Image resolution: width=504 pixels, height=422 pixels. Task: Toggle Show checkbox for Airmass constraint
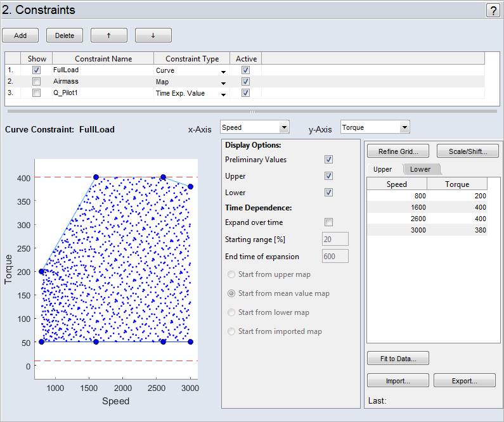[x=37, y=82]
